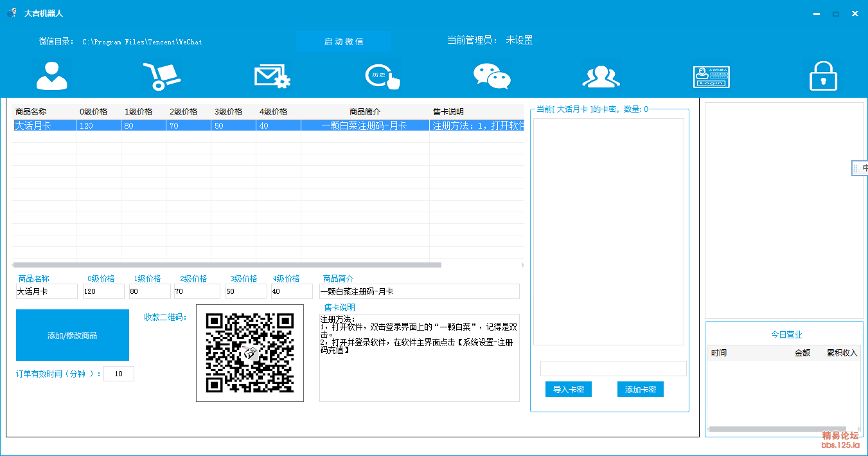Screen dimensions: 868x456
Task: Click the 商品简介 text field
Action: (x=419, y=291)
